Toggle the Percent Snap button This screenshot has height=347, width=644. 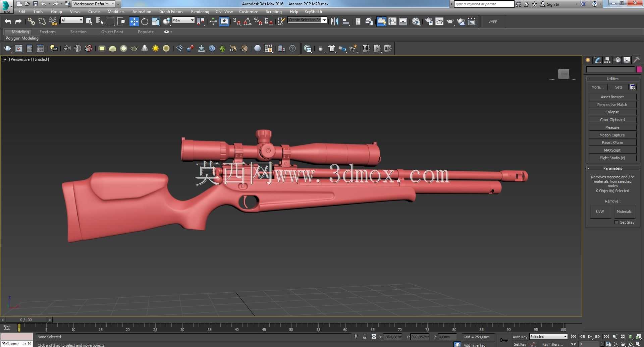[258, 21]
